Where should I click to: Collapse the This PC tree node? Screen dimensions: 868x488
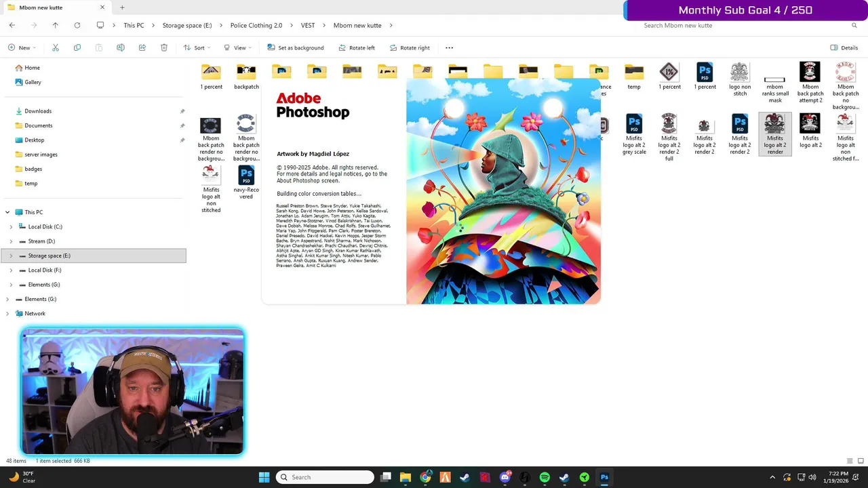pyautogui.click(x=8, y=212)
